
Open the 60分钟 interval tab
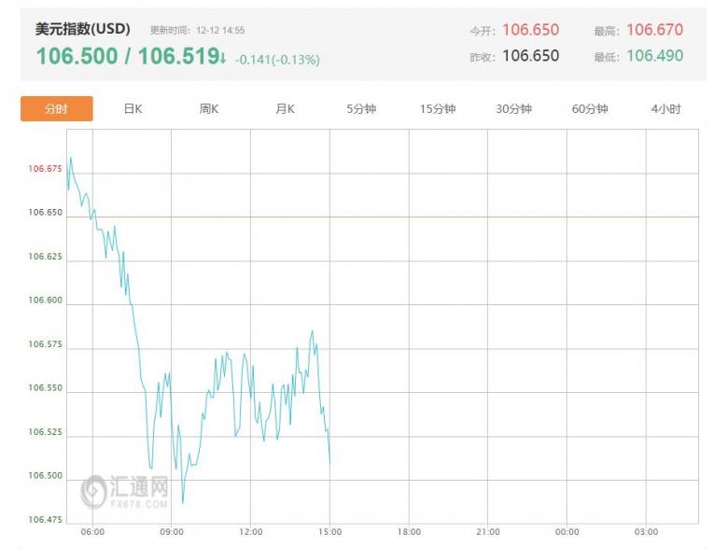point(590,109)
